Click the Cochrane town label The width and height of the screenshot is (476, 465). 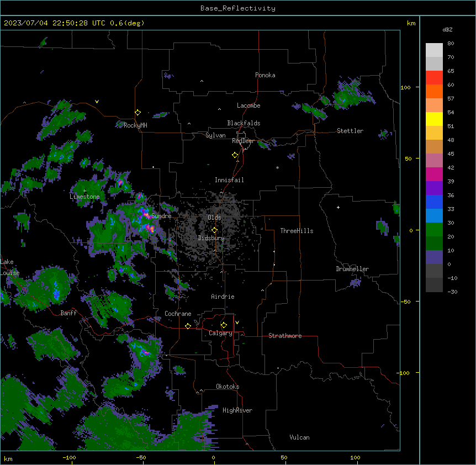pos(178,314)
